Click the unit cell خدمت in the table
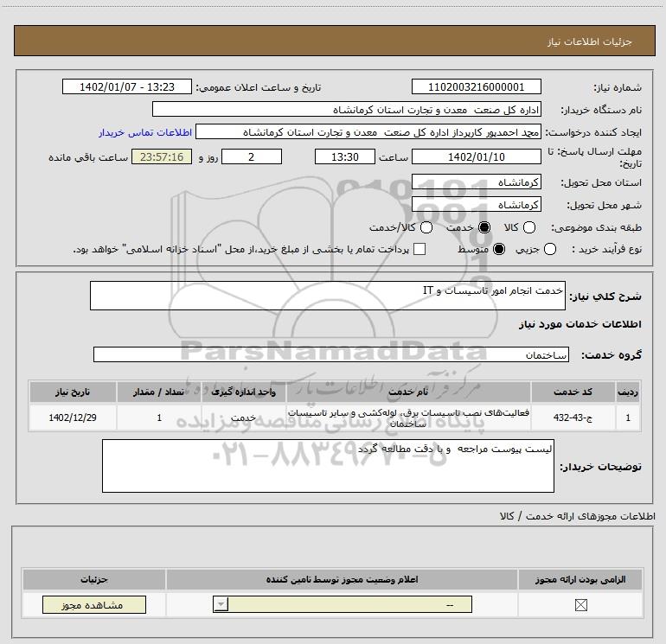 (x=243, y=418)
